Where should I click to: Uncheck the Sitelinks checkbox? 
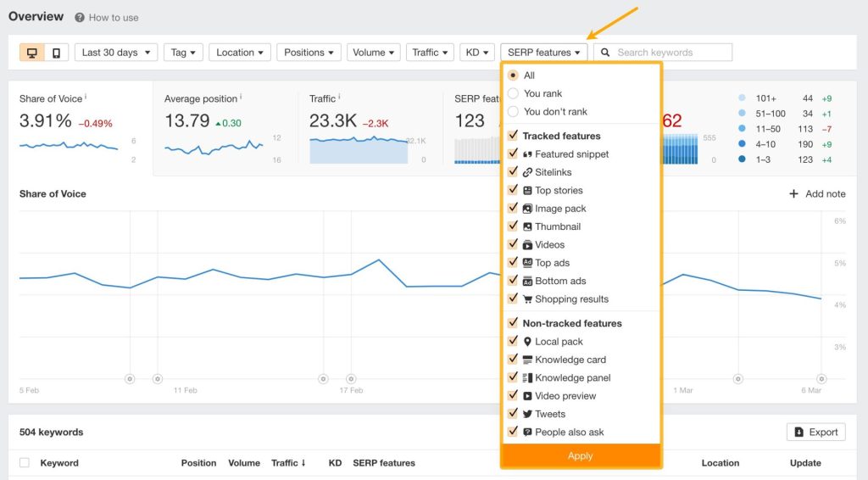[513, 172]
